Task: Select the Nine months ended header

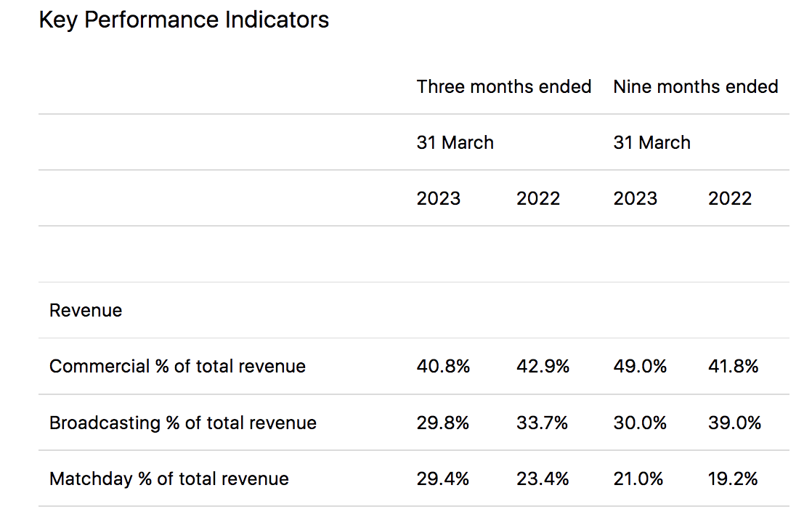Action: (x=695, y=86)
